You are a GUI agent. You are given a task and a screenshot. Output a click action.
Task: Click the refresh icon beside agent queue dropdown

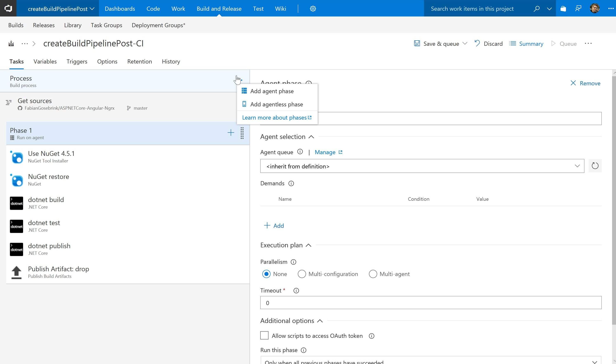point(595,166)
